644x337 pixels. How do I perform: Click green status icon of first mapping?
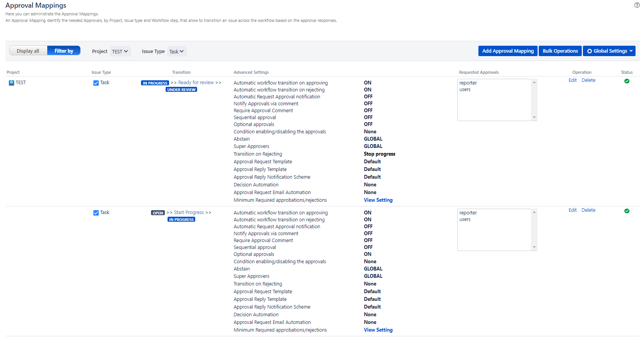(x=627, y=81)
